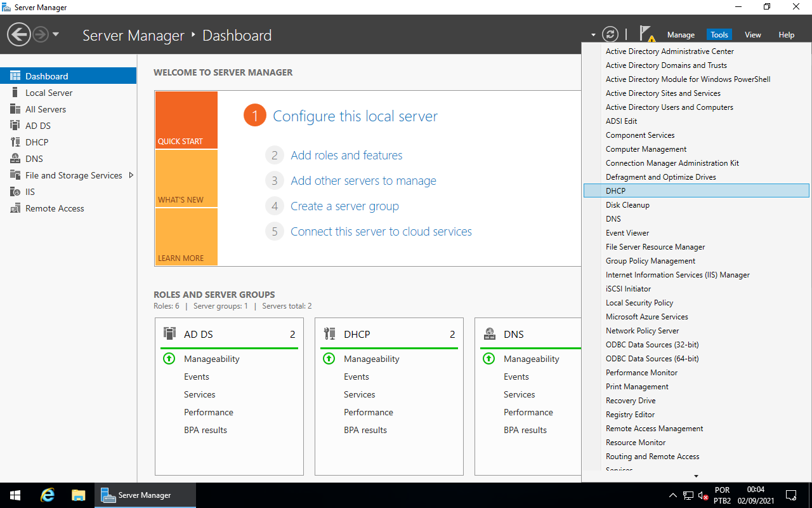Screen dimensions: 812x508
Task: Select the AD DS icon in sidebar
Action: click(15, 126)
